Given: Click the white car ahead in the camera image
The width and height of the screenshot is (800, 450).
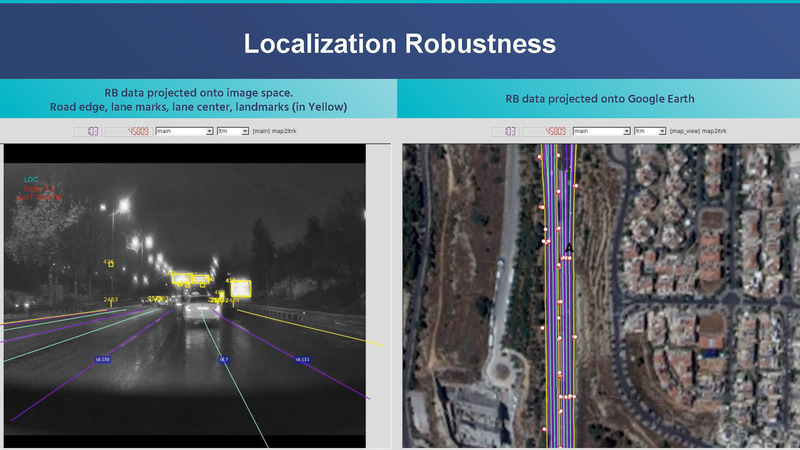Looking at the screenshot, I should coord(202,310).
